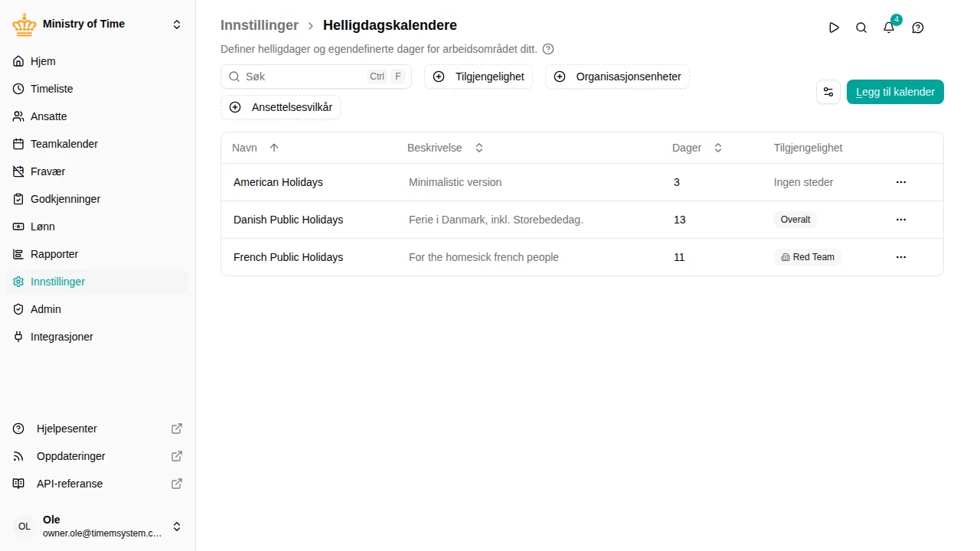The image size is (980, 551).
Task: Click the Oppdateringer RSS feed icon
Action: [18, 456]
